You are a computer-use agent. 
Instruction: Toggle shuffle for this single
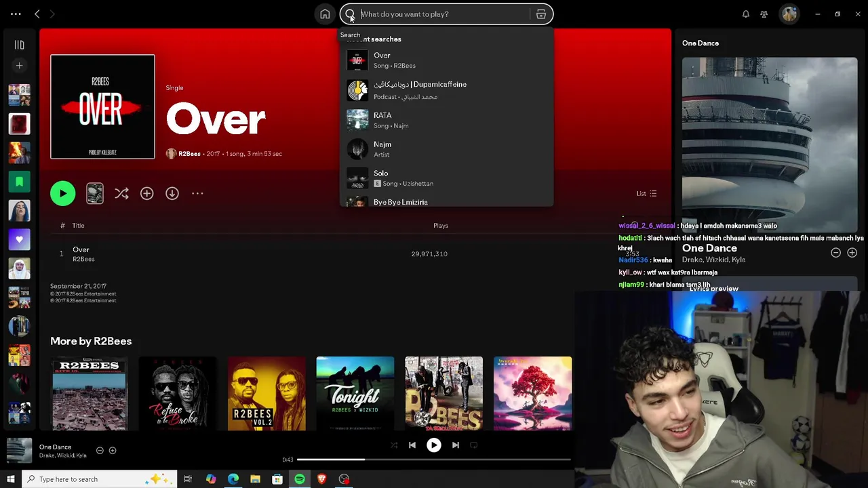(x=121, y=194)
